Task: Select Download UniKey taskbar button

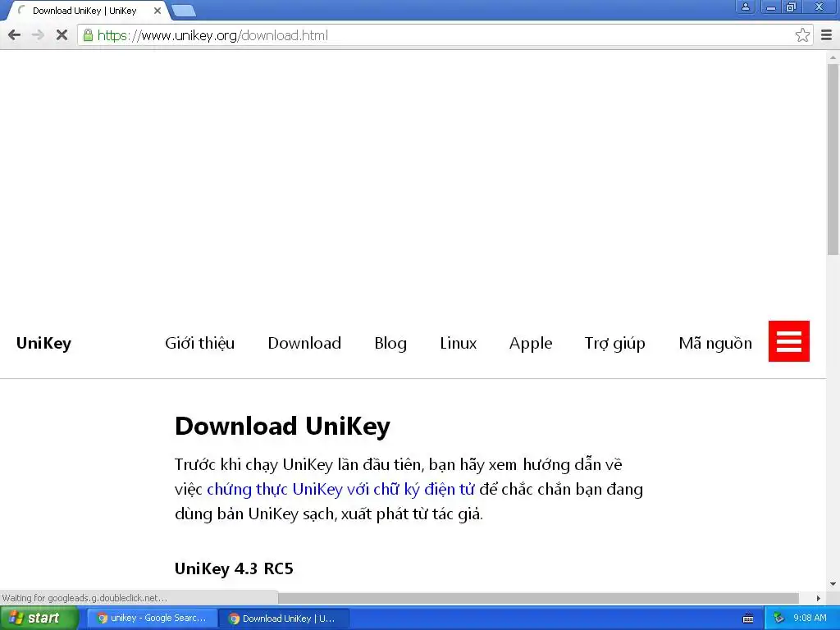Action: (x=283, y=619)
